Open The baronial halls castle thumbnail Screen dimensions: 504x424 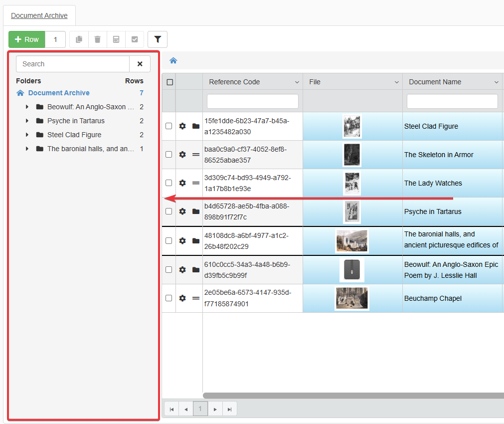tap(352, 240)
